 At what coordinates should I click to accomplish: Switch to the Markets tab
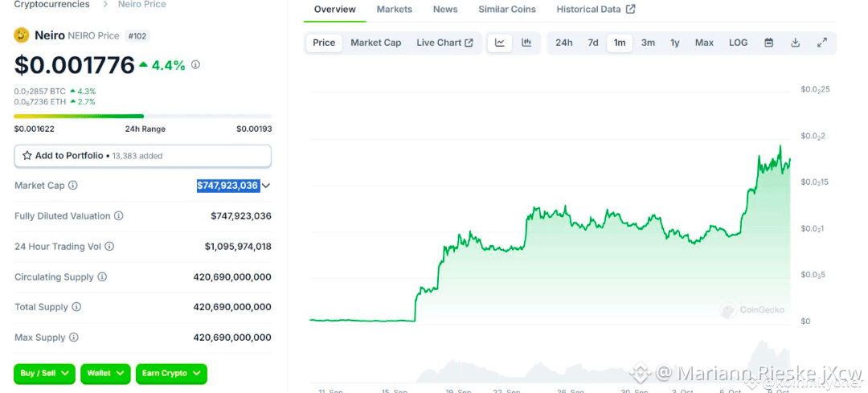pos(394,10)
